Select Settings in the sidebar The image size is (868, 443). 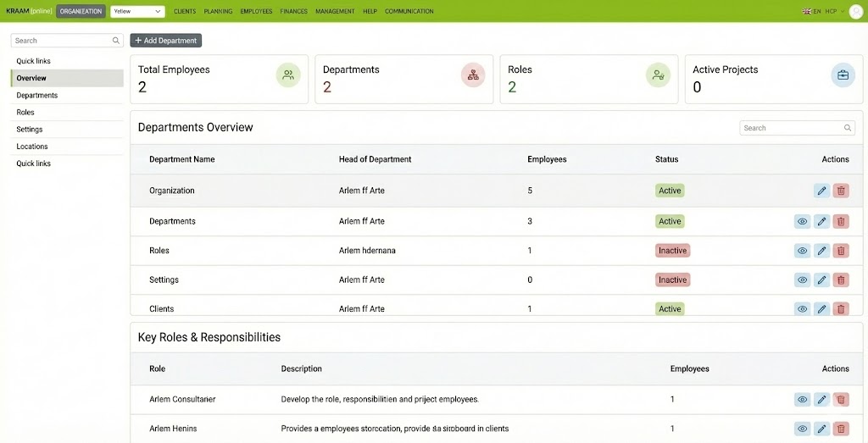[67, 130]
